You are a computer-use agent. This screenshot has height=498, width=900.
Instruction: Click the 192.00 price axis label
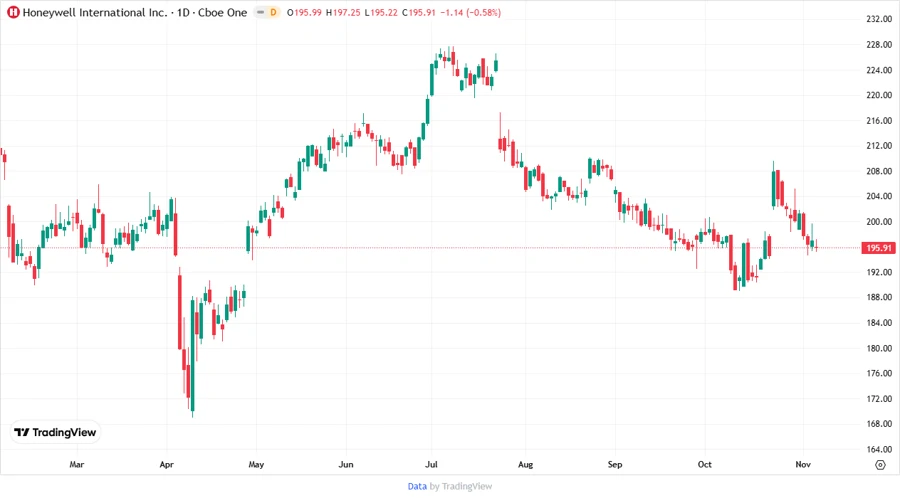coord(879,272)
